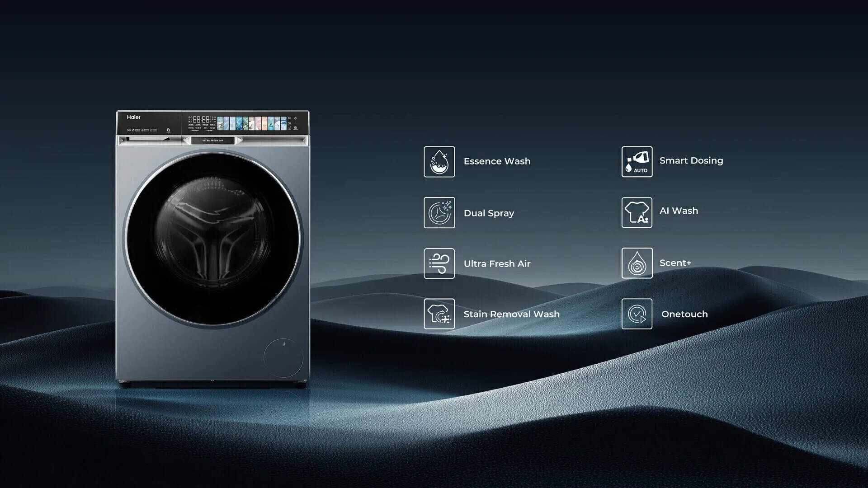Click the Stain Removal Wash shirt icon
This screenshot has height=488, width=868.
[x=439, y=314]
